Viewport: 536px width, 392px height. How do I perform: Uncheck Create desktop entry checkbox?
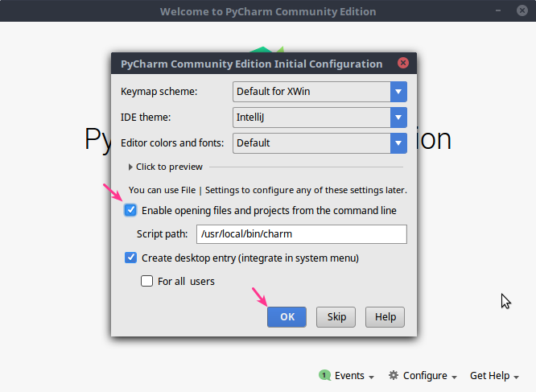coord(130,258)
